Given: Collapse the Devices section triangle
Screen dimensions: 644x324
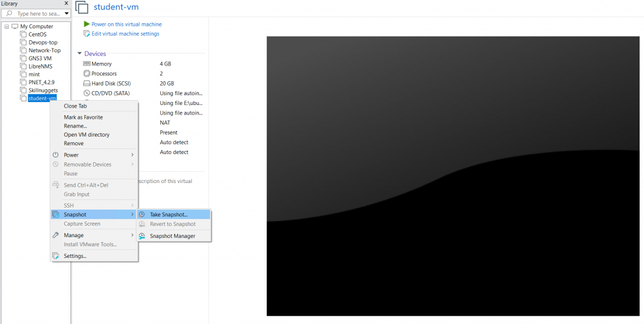Looking at the screenshot, I should tap(79, 54).
